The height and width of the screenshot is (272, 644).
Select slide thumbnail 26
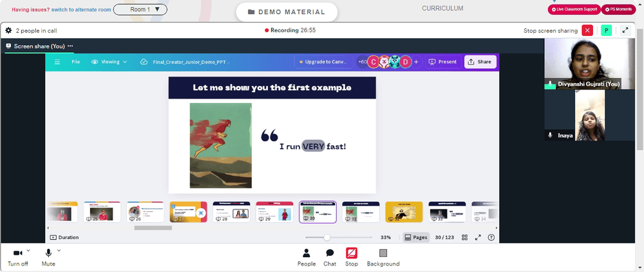click(x=145, y=212)
